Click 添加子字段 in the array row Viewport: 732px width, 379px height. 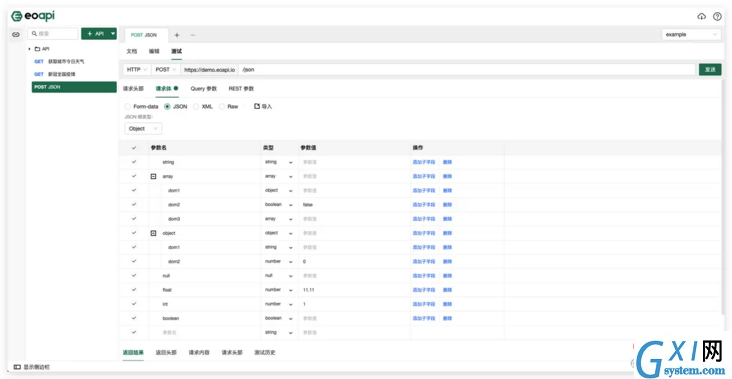[x=424, y=176]
